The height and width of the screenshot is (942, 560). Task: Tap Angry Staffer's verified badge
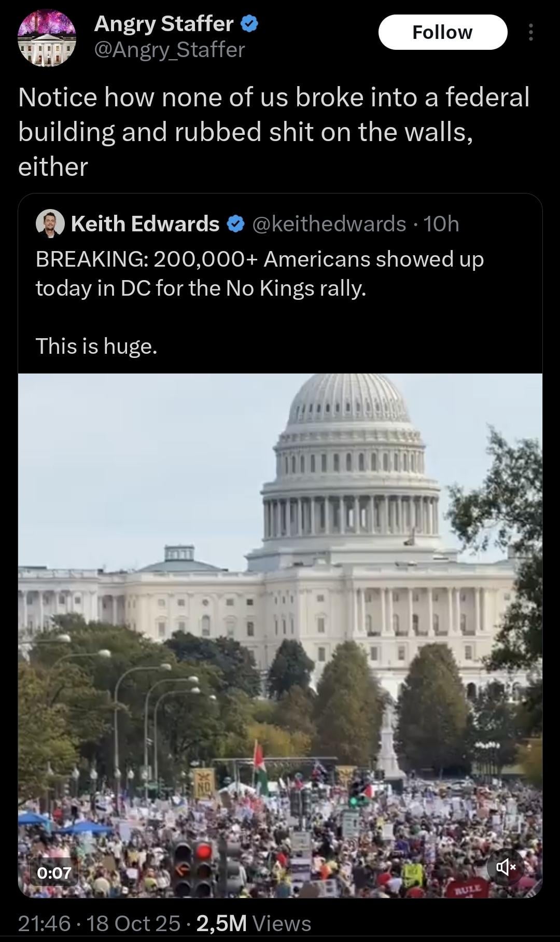(250, 24)
